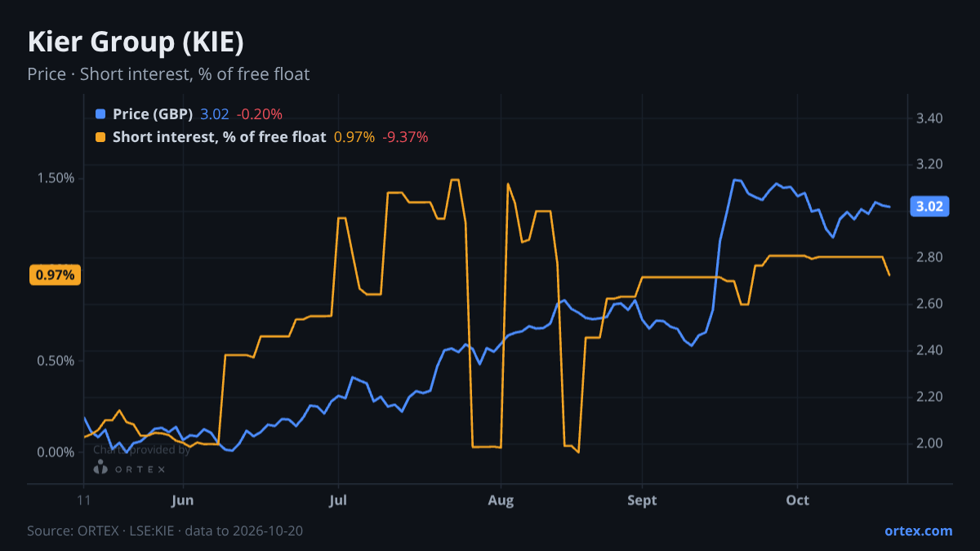The image size is (980, 551).
Task: Click the '11' start date axis label
Action: click(x=84, y=500)
